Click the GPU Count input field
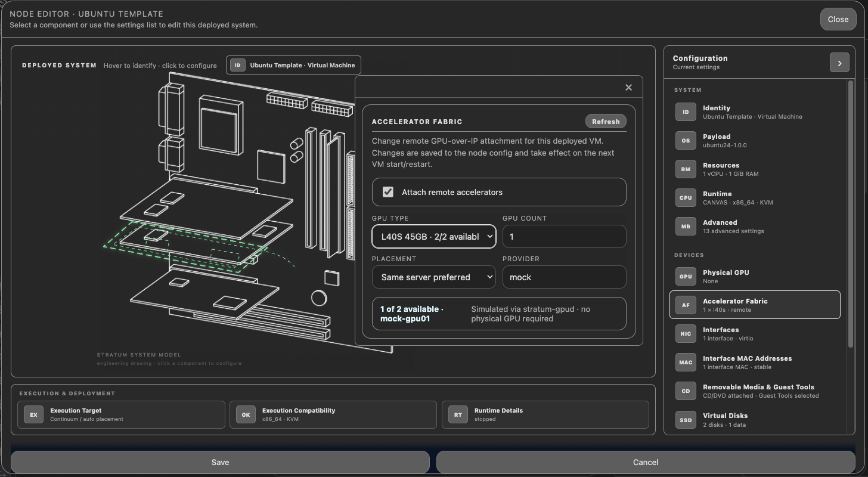868x477 pixels. (x=565, y=236)
